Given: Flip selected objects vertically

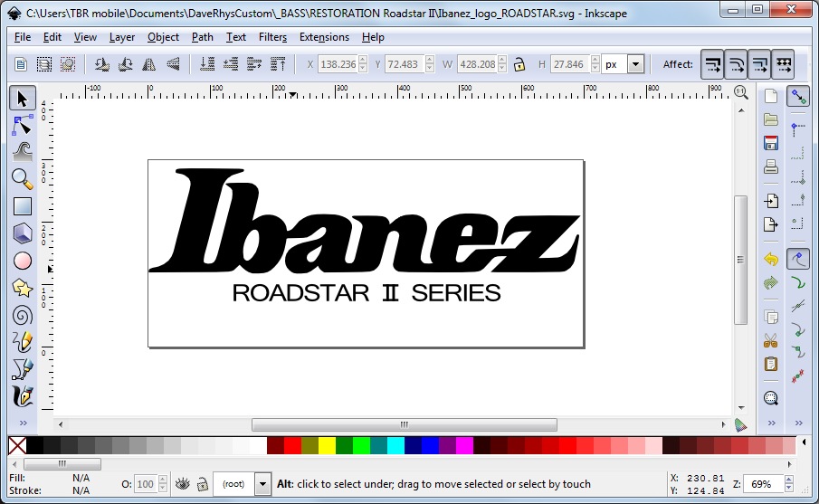Looking at the screenshot, I should pyautogui.click(x=173, y=64).
